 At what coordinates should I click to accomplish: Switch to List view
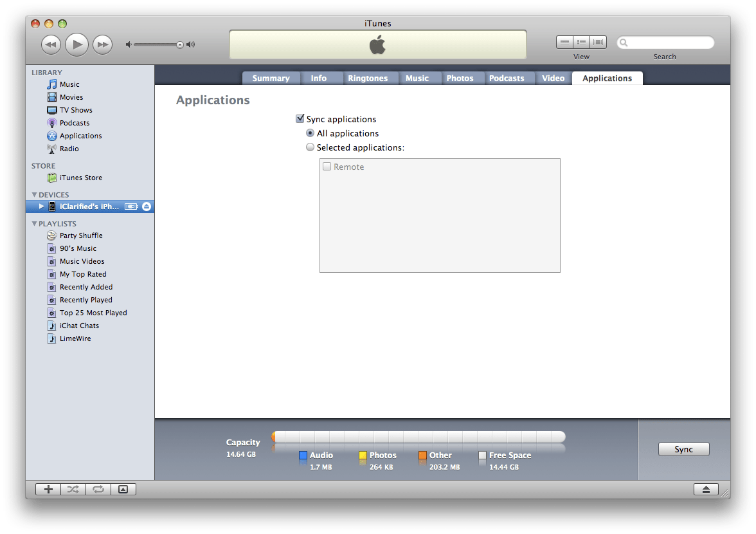click(x=564, y=42)
